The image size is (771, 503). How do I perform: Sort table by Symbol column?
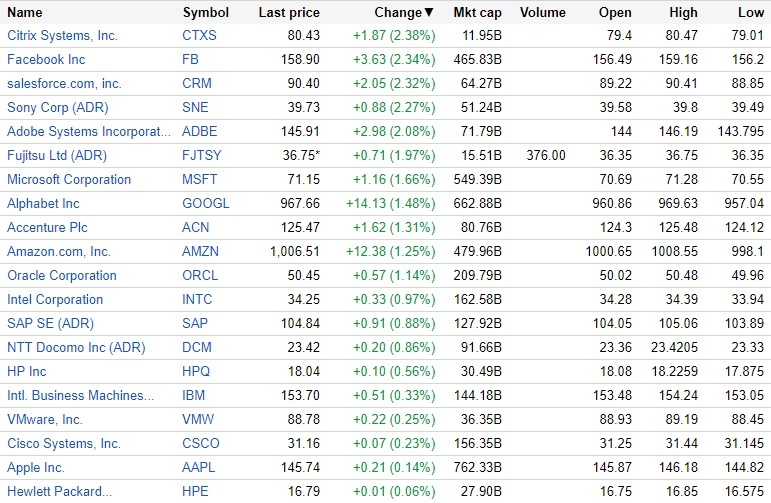(205, 13)
